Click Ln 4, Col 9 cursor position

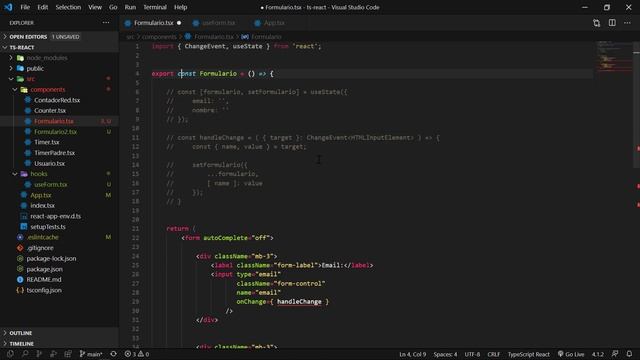412,354
